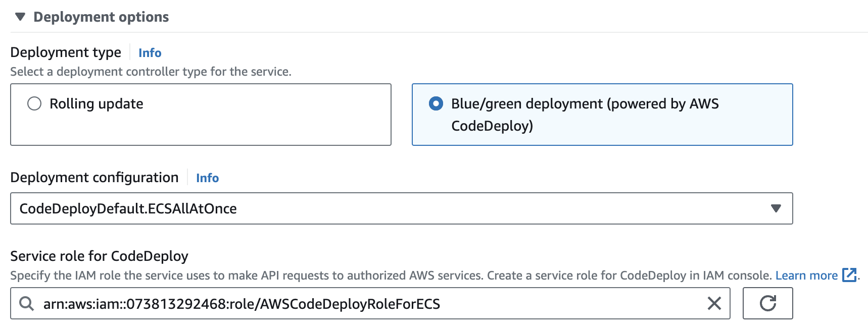Click the Deployment configuration label
Image resolution: width=868 pixels, height=330 pixels.
[94, 178]
